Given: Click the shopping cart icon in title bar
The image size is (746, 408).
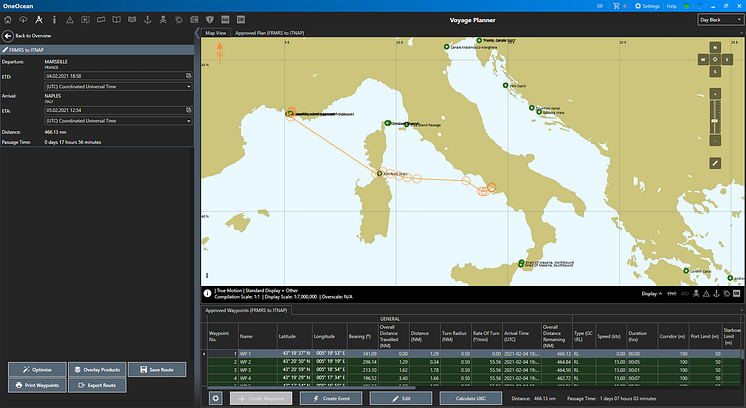Looking at the screenshot, I should [x=617, y=6].
